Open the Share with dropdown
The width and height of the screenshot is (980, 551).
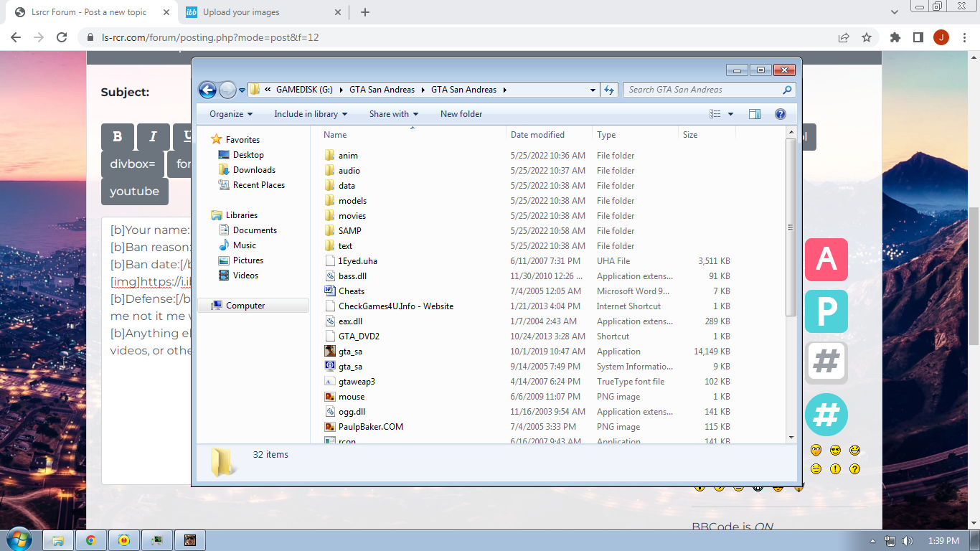[x=394, y=114]
